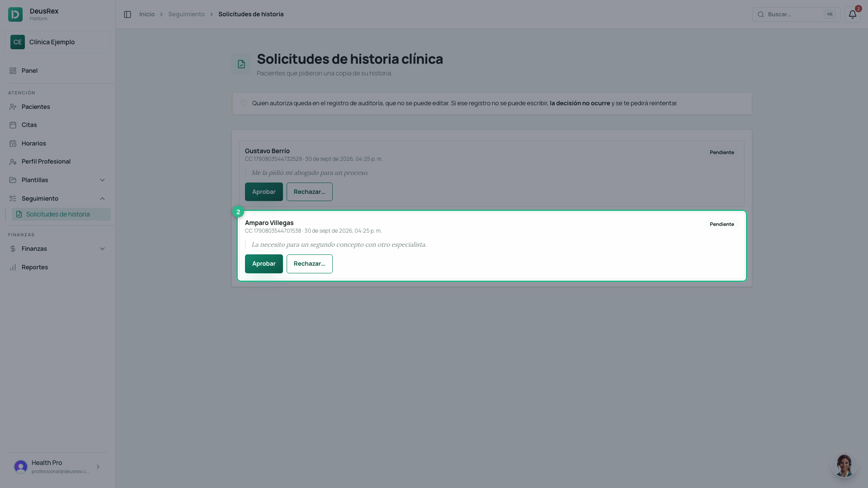
Task: Click Pendiente badge on Gustavo Berrío
Action: (722, 153)
